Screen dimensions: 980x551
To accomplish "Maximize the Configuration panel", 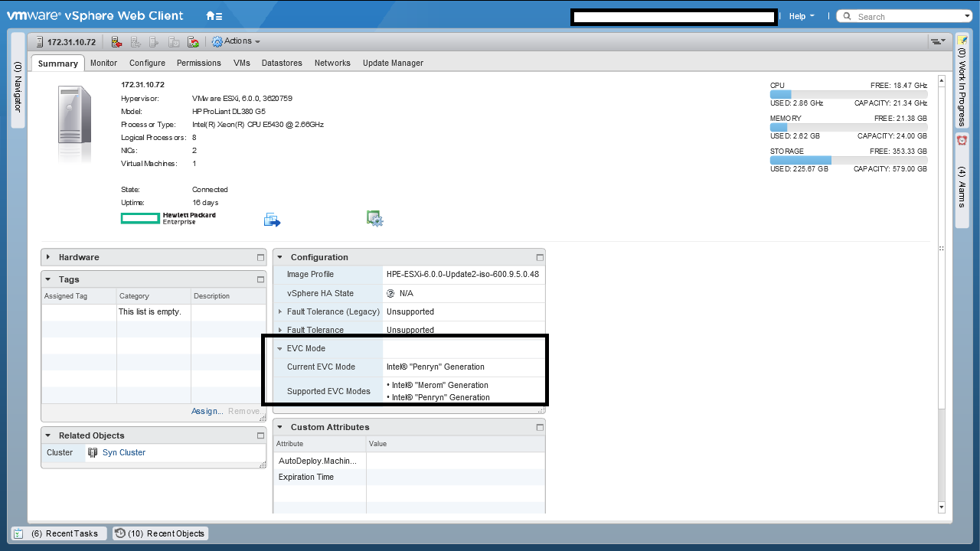I will 539,258.
